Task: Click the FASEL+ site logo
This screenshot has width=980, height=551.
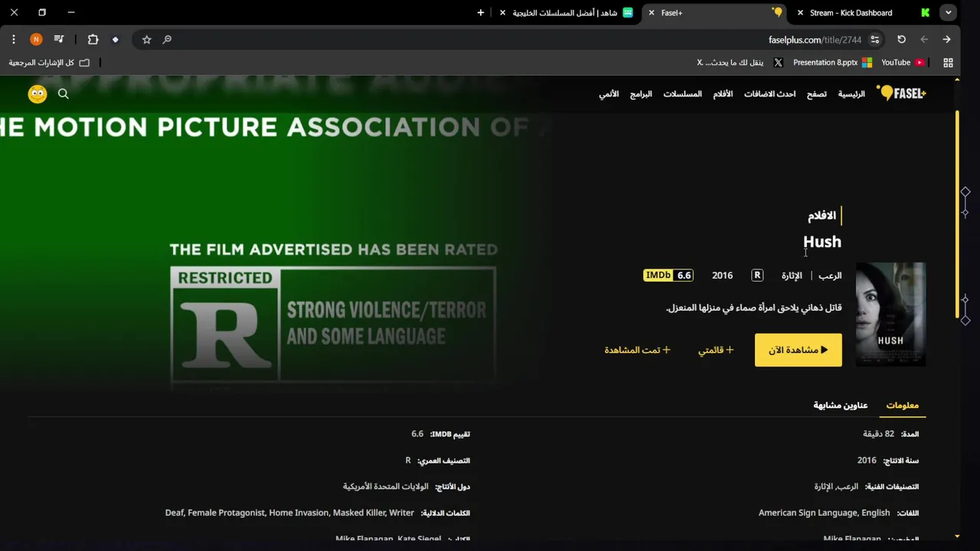Action: click(902, 93)
